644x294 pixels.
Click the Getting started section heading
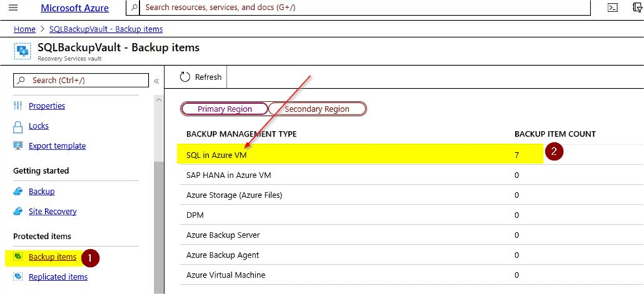tap(41, 170)
